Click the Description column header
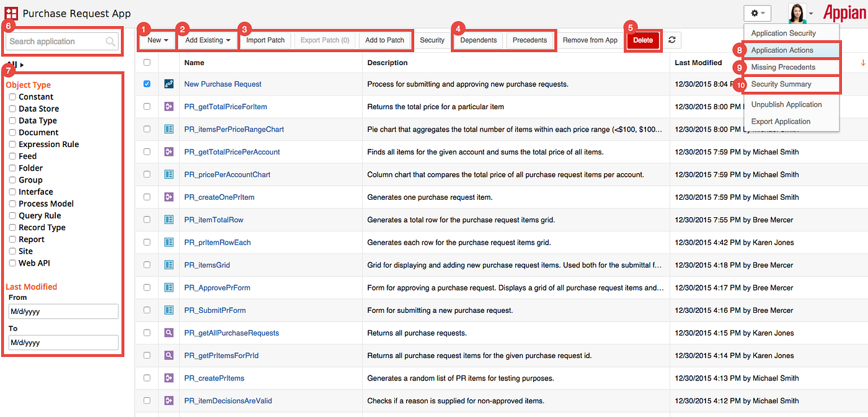This screenshot has width=868, height=417. pyautogui.click(x=387, y=63)
